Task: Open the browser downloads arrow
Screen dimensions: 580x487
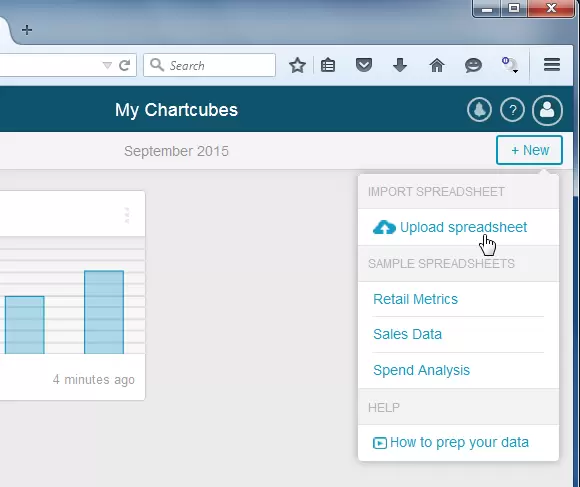Action: (400, 65)
